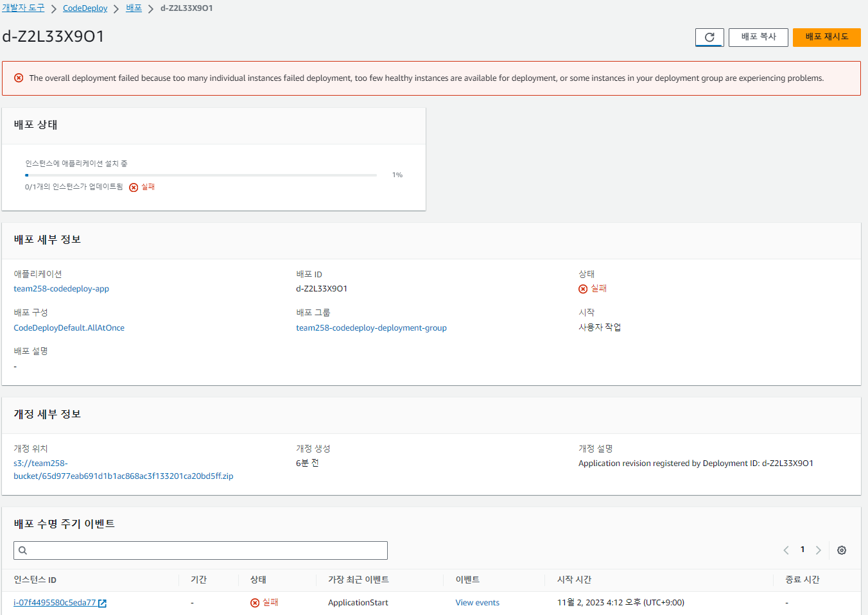
Task: Click the 개정 세부 정보 heading
Action: click(48, 414)
